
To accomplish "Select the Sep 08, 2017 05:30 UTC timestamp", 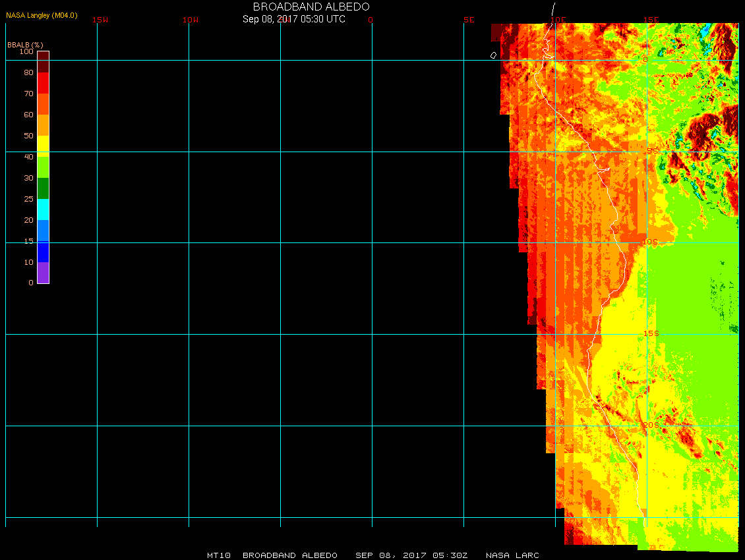I will tap(294, 19).
